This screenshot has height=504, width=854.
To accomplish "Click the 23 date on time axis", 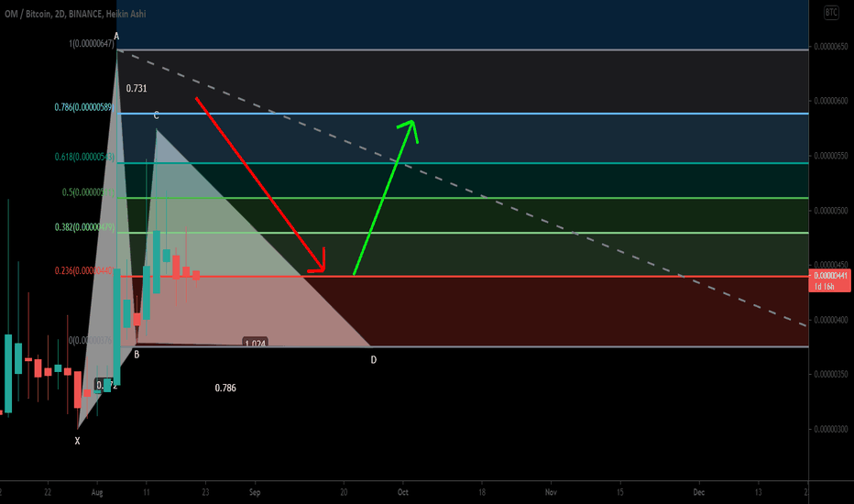I will pyautogui.click(x=205, y=492).
